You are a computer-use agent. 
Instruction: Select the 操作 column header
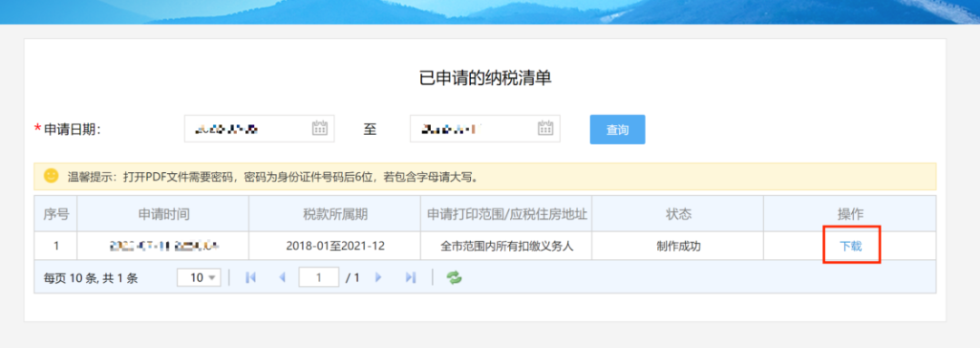pos(850,214)
